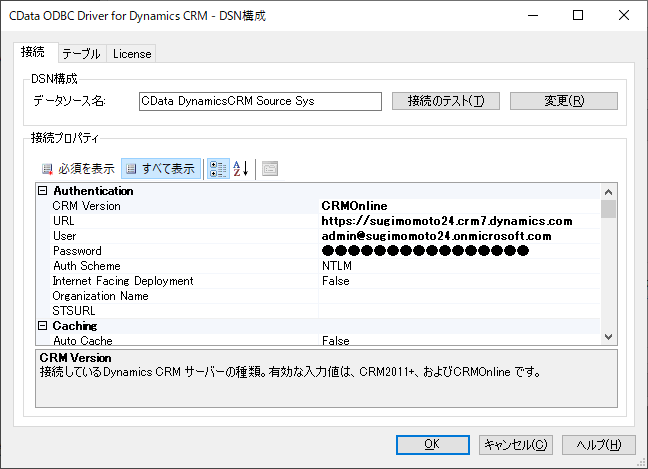The image size is (648, 469).
Task: Minimize the DSN configuration window
Action: [x=533, y=15]
